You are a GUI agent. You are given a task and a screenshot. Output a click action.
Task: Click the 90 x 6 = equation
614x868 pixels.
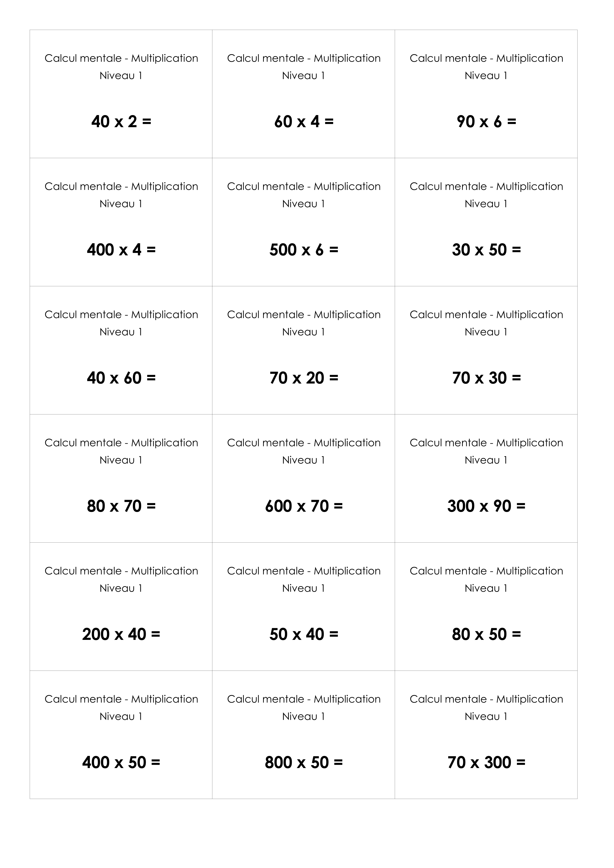pyautogui.click(x=486, y=122)
